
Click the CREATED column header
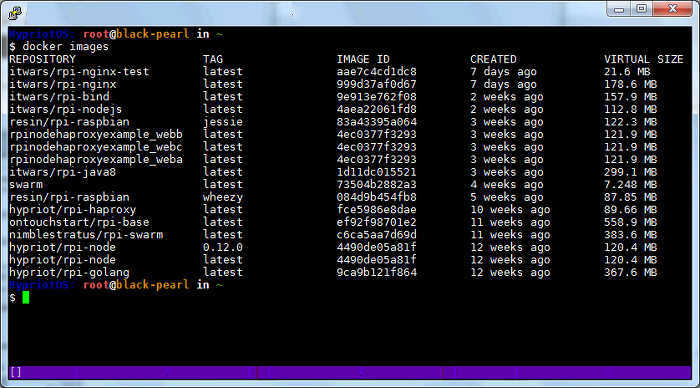pyautogui.click(x=493, y=59)
